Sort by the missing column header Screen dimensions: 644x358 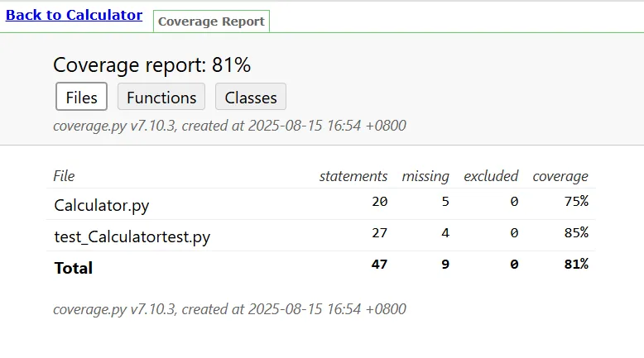[425, 176]
